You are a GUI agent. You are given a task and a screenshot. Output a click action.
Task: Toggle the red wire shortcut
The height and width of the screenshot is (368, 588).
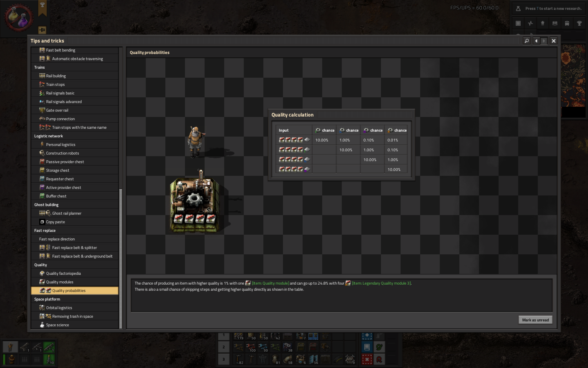[x=379, y=359]
